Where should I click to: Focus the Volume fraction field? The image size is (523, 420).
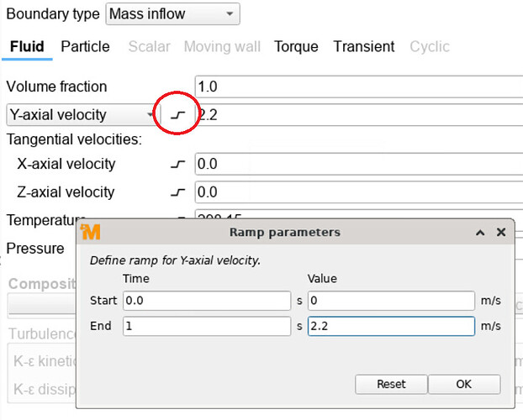click(359, 87)
